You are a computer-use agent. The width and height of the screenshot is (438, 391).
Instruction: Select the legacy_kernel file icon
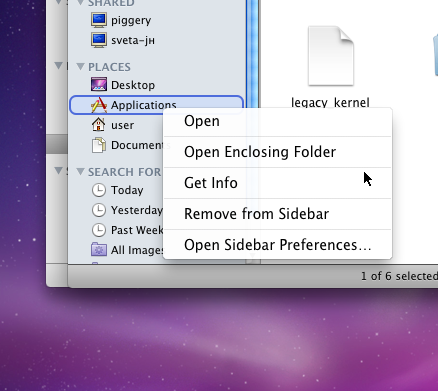pos(331,56)
